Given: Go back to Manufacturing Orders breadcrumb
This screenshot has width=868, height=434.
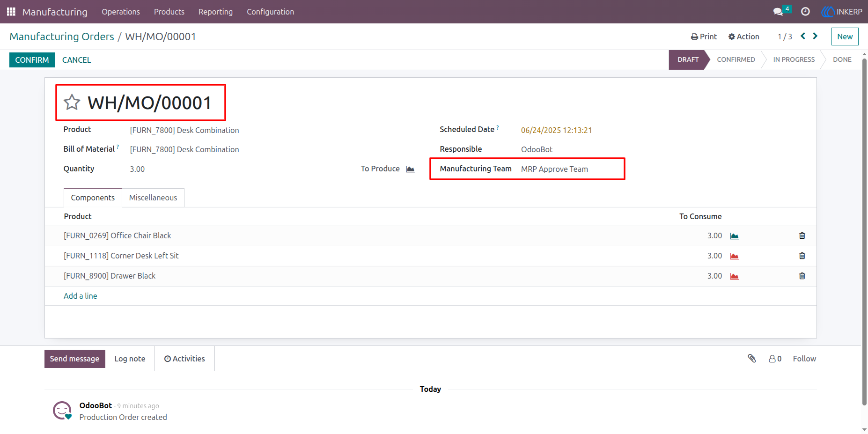Looking at the screenshot, I should click(62, 37).
